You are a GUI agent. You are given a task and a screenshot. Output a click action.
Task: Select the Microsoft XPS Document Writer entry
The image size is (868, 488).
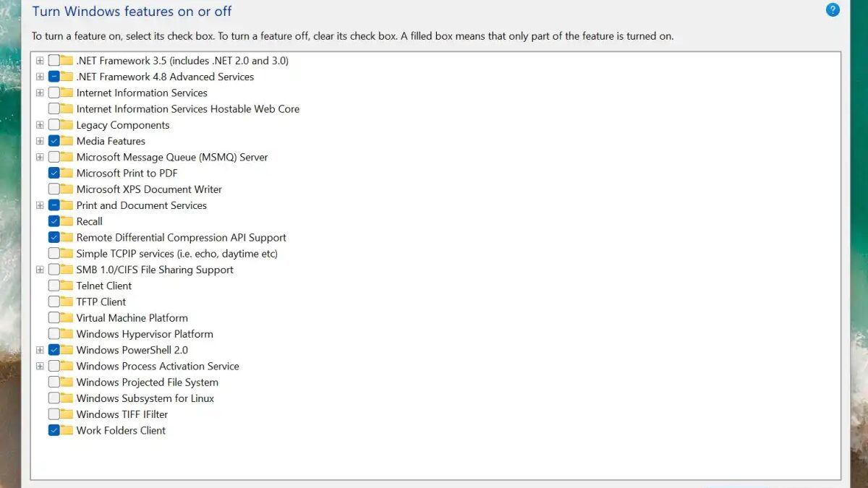(149, 189)
